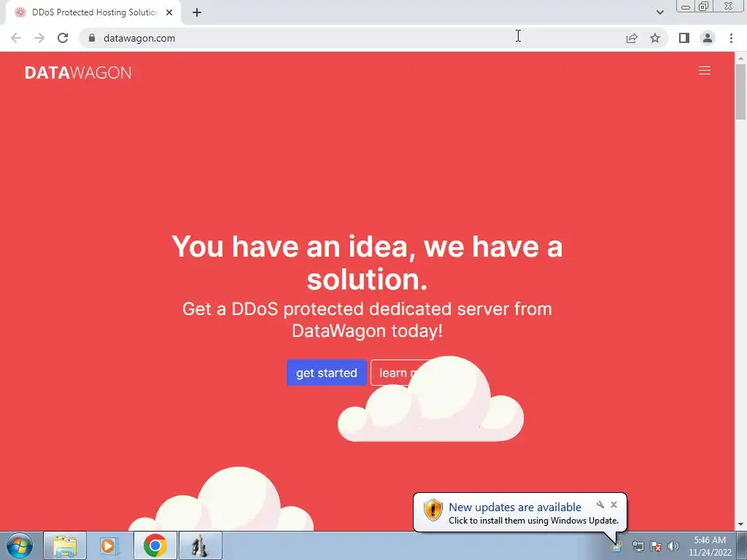Image resolution: width=747 pixels, height=560 pixels.
Task: Click the address bar showing datawagon.com
Action: click(x=352, y=38)
